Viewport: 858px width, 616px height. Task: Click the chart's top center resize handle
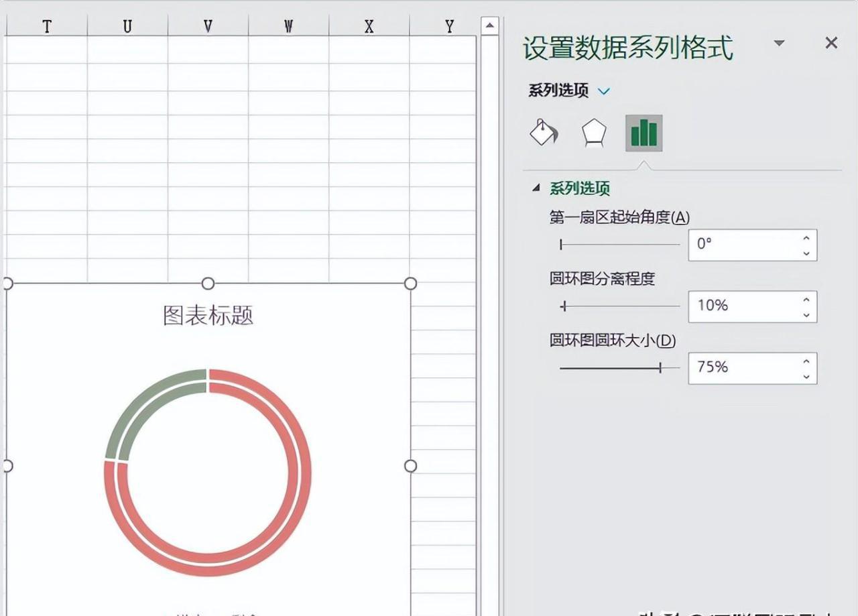pos(208,284)
